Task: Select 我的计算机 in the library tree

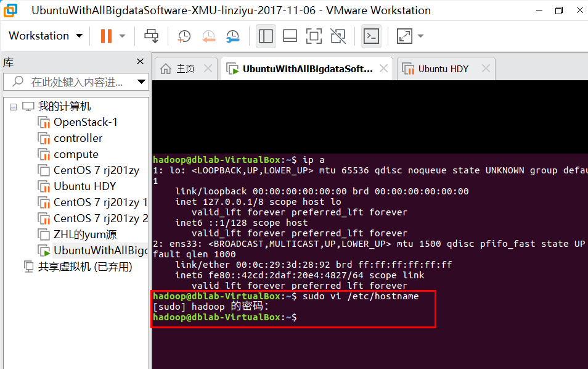Action: 64,106
